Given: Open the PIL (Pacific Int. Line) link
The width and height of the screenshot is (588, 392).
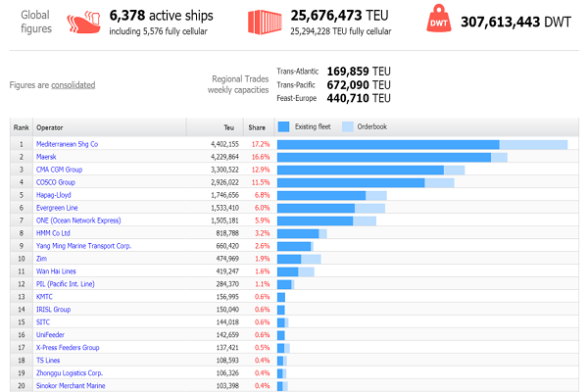Looking at the screenshot, I should 66,284.
